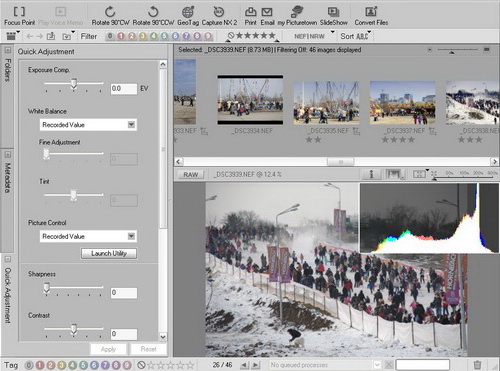The image size is (500, 371).
Task: Open my Picturetown upload
Action: 297,16
